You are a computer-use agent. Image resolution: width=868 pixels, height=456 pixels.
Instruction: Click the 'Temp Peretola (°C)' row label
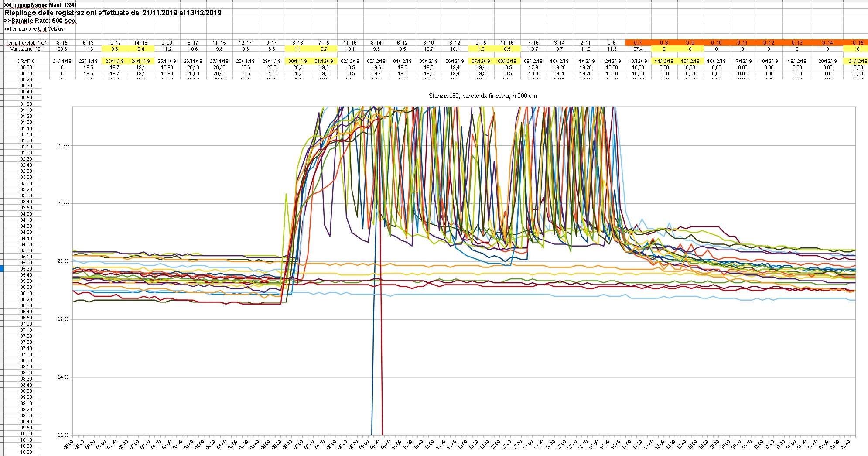tap(26, 43)
